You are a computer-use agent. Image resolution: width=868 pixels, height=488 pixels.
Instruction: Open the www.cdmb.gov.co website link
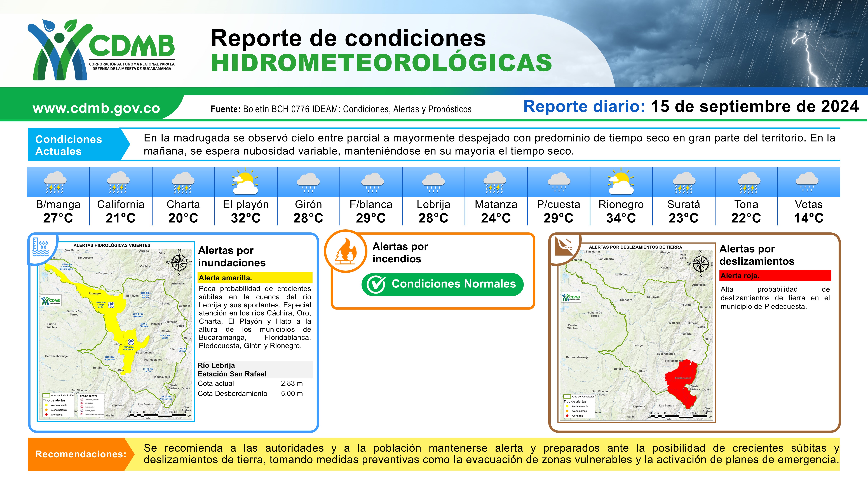[x=96, y=108]
